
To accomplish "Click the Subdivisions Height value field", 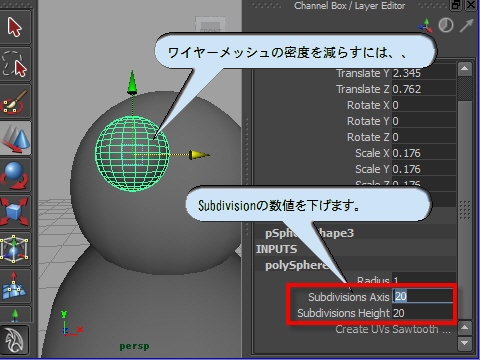I will click(423, 313).
